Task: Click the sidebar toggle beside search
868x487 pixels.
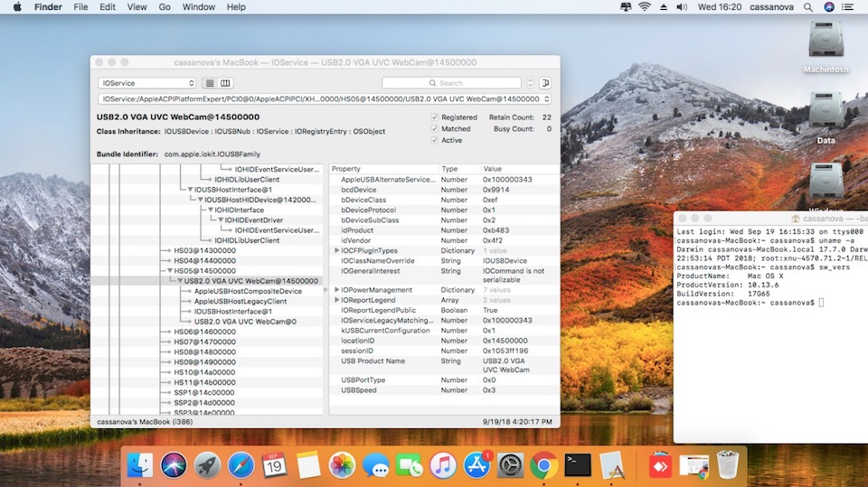Action: pos(545,83)
